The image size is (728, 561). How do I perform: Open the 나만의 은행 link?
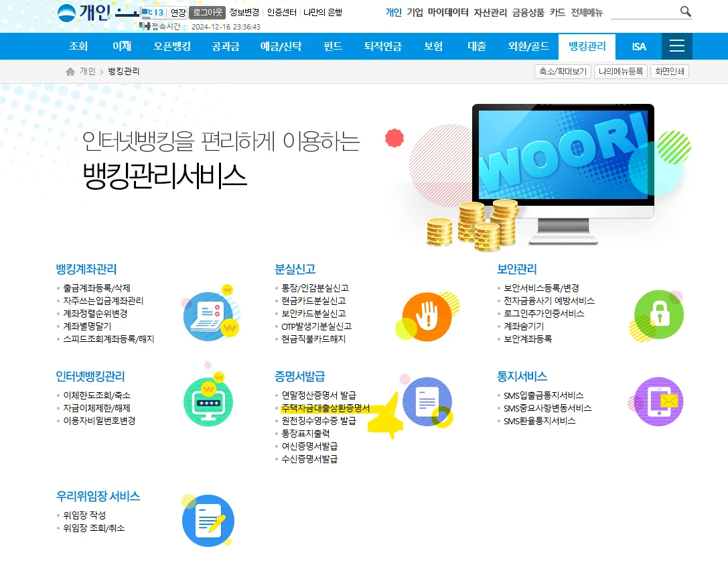323,13
